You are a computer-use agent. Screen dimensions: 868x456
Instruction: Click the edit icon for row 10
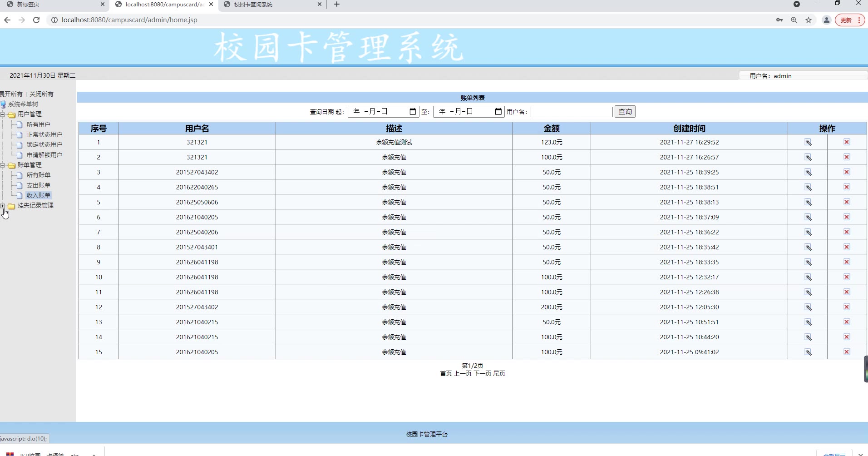pyautogui.click(x=808, y=277)
